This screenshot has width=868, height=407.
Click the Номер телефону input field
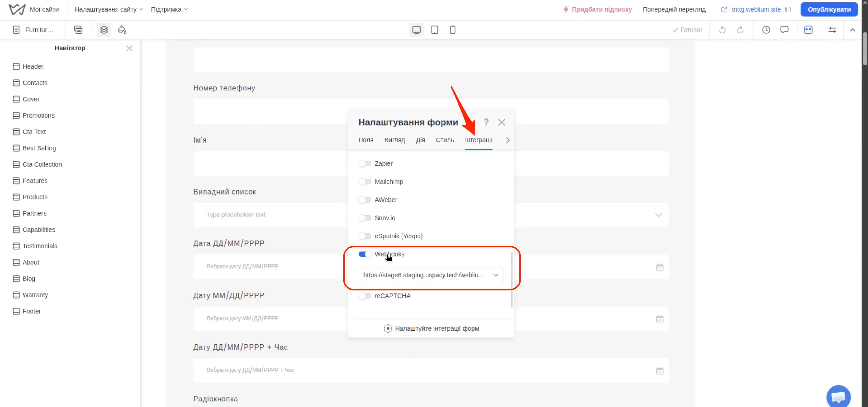(x=431, y=111)
